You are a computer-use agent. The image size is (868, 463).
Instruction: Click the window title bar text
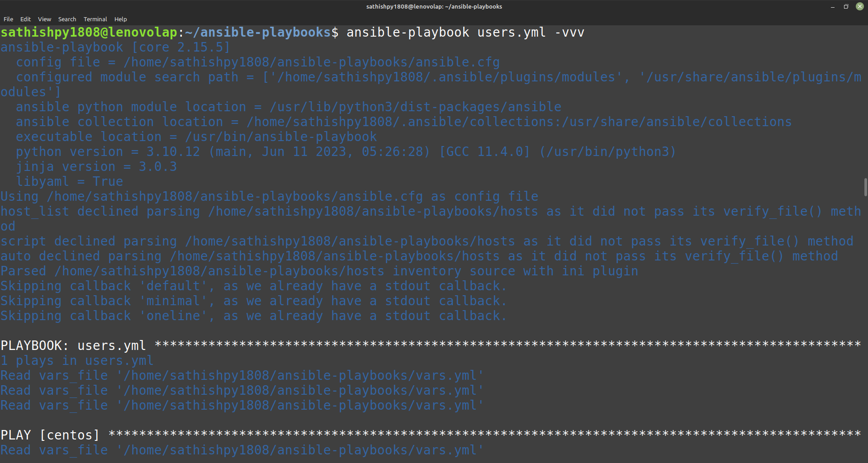(x=434, y=7)
